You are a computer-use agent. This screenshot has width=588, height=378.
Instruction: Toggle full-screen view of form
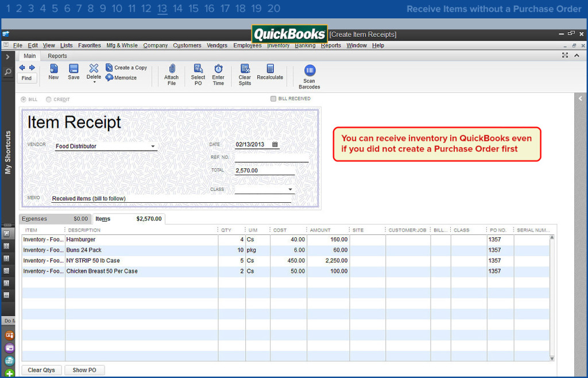click(x=565, y=56)
